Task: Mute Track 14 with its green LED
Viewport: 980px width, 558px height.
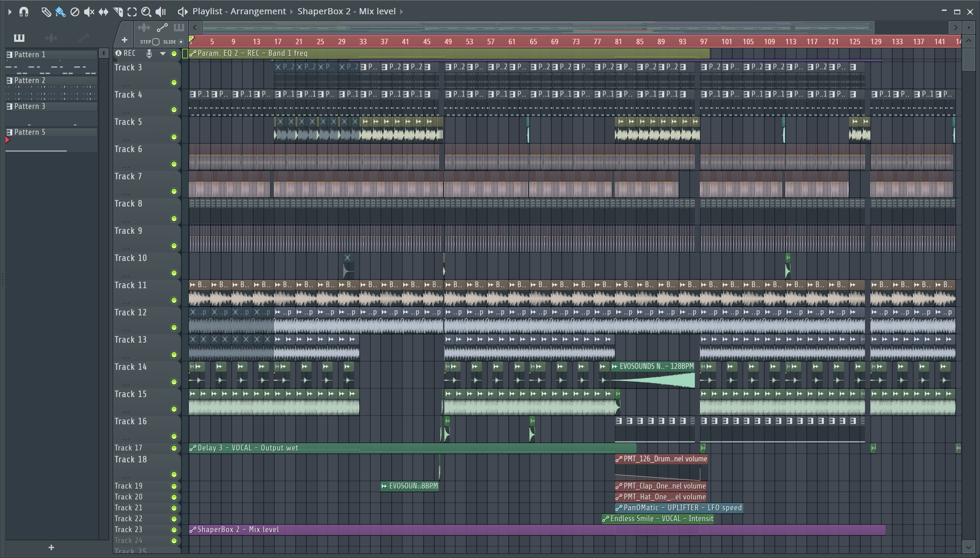Action: [x=174, y=382]
